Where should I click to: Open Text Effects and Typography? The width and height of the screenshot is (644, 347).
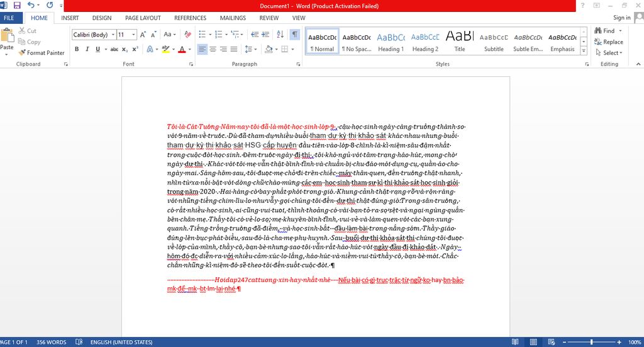(150, 49)
